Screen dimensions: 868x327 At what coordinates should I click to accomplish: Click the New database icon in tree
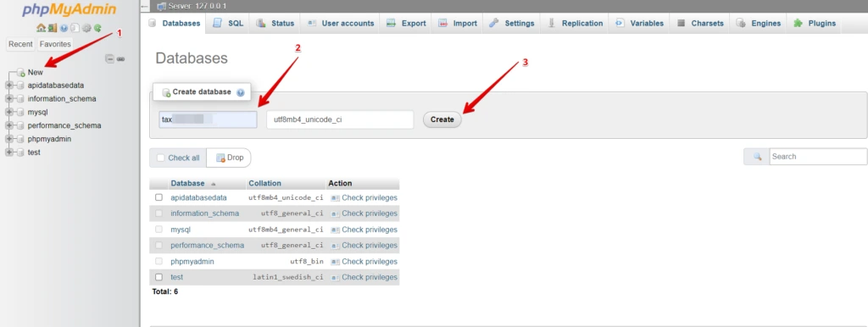click(x=21, y=72)
